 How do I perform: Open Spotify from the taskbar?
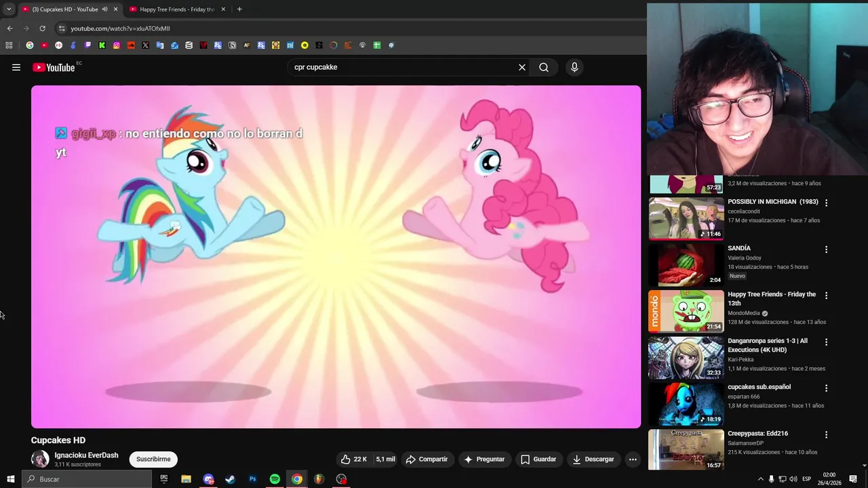[275, 479]
